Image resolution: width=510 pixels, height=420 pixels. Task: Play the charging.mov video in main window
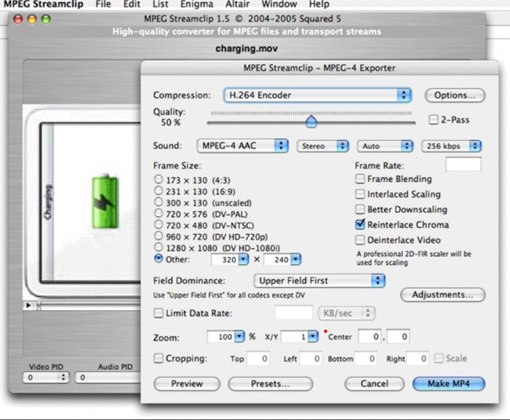point(28,305)
